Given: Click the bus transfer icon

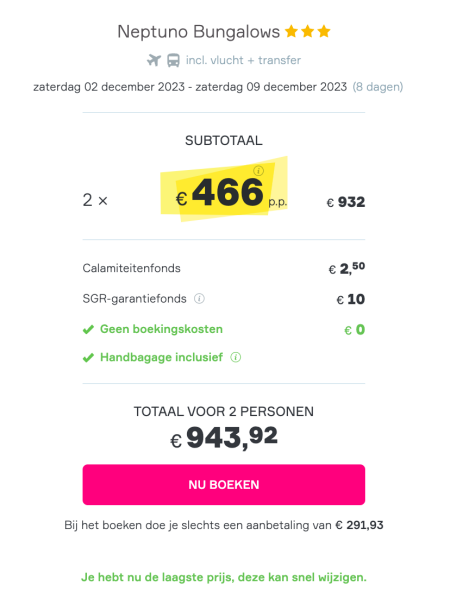Looking at the screenshot, I should [x=173, y=60].
